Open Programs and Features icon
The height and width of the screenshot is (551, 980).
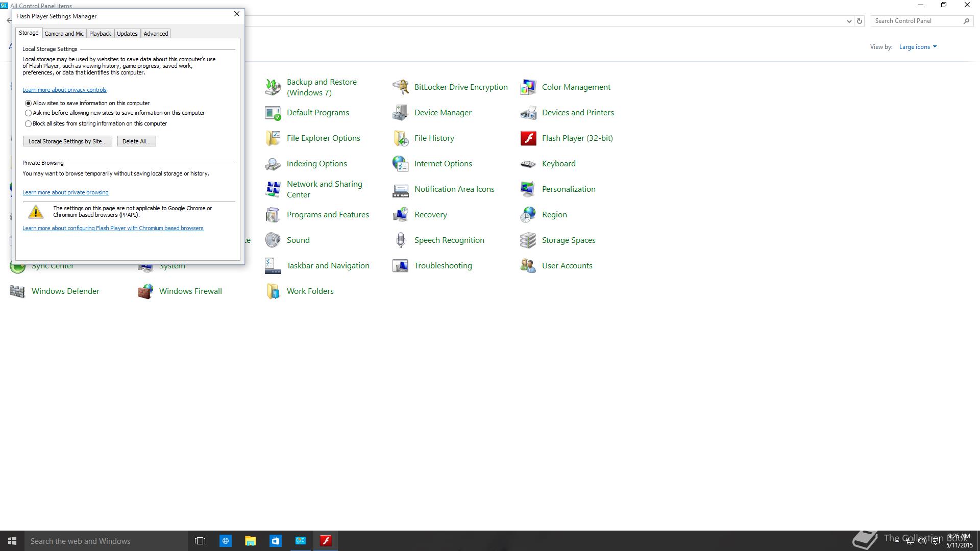click(x=273, y=215)
